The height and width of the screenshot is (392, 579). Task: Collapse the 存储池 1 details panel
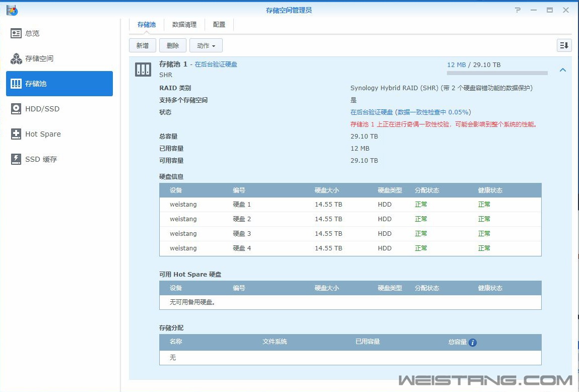[x=563, y=70]
